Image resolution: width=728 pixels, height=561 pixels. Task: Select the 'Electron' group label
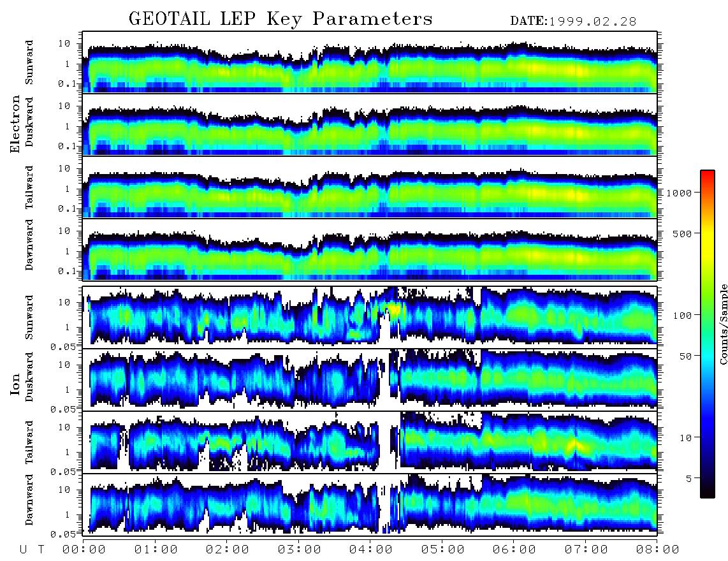[x=15, y=124]
